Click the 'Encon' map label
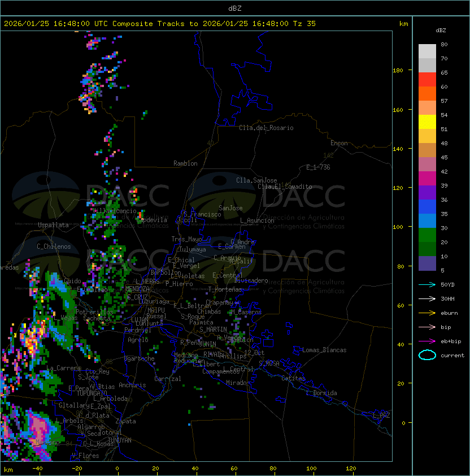The width and height of the screenshot is (470, 476). point(339,143)
